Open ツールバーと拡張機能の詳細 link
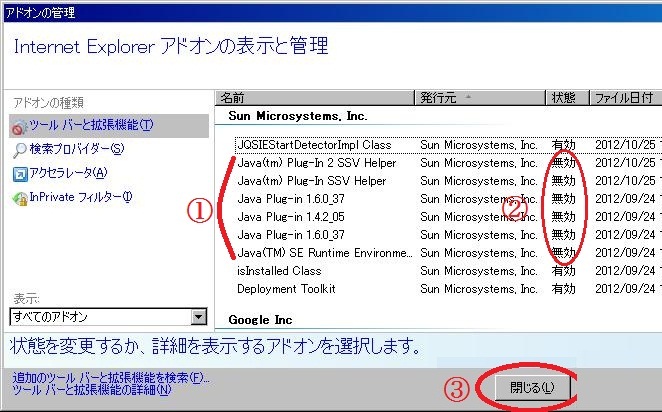 (x=92, y=390)
